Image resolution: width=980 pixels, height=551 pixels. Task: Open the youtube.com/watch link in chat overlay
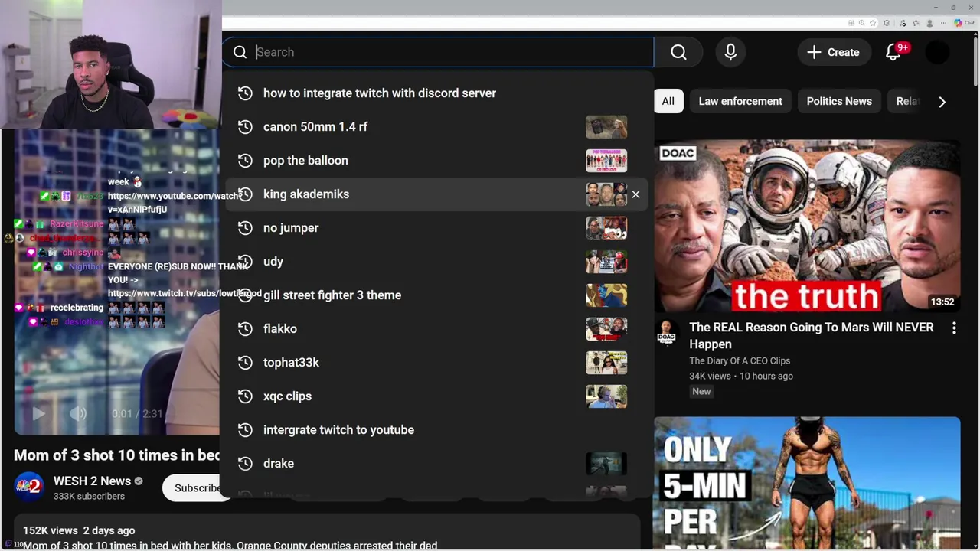pyautogui.click(x=175, y=203)
